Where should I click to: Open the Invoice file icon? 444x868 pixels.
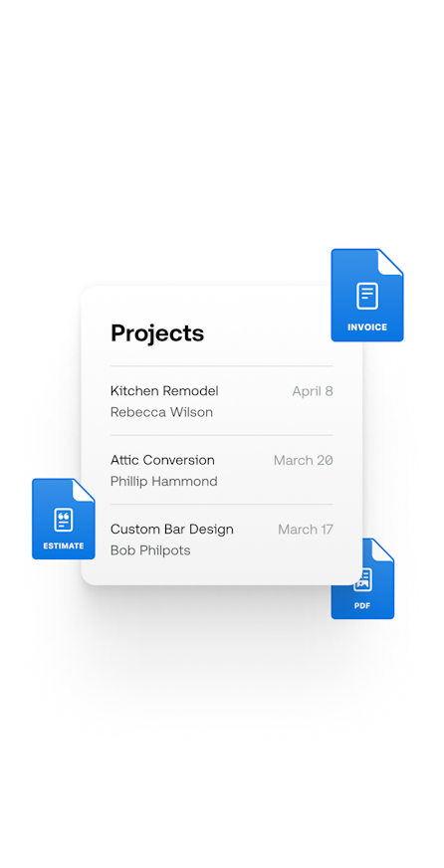coord(367,295)
